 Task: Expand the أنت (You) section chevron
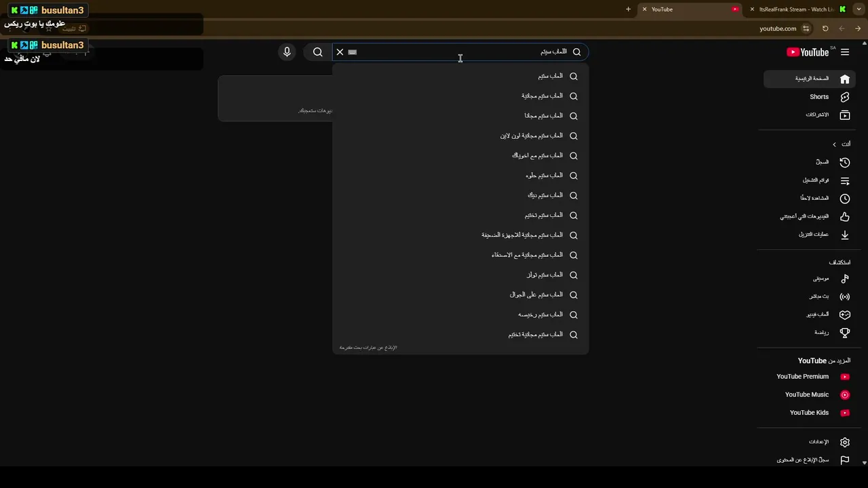[835, 144]
